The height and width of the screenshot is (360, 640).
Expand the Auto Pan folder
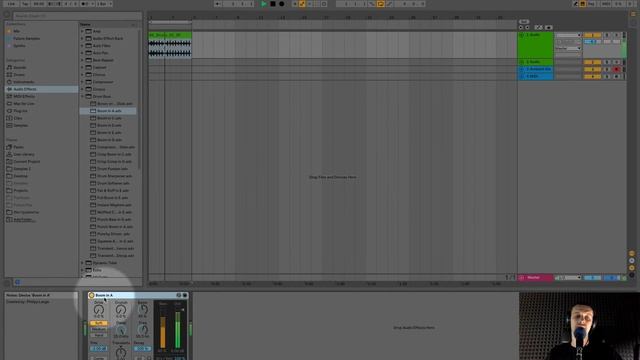click(x=82, y=53)
